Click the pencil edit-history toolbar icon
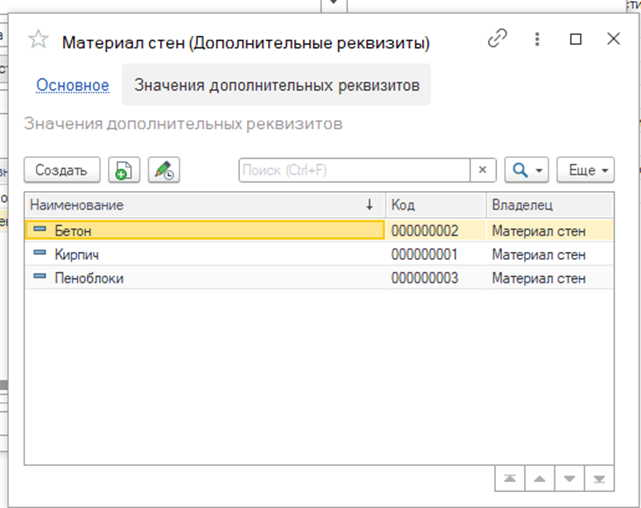The image size is (641, 508). pos(164,170)
